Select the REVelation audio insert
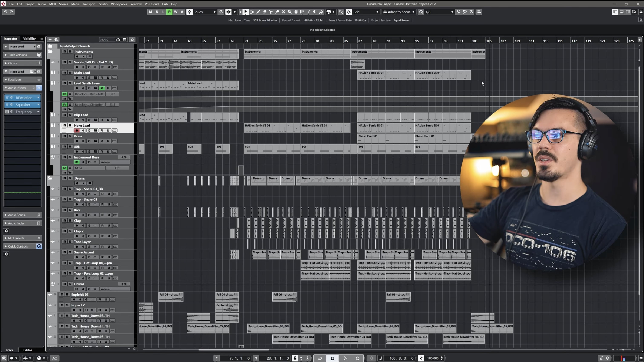The height and width of the screenshot is (362, 644). click(24, 97)
